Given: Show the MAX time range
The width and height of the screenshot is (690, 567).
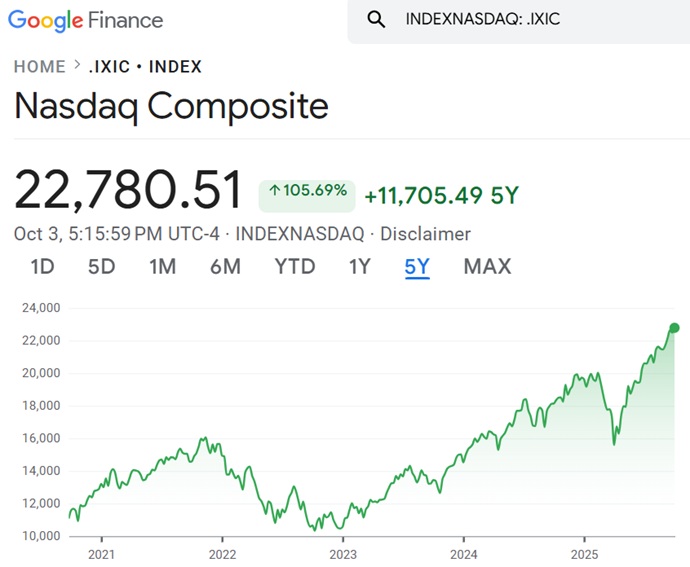Looking at the screenshot, I should (487, 266).
